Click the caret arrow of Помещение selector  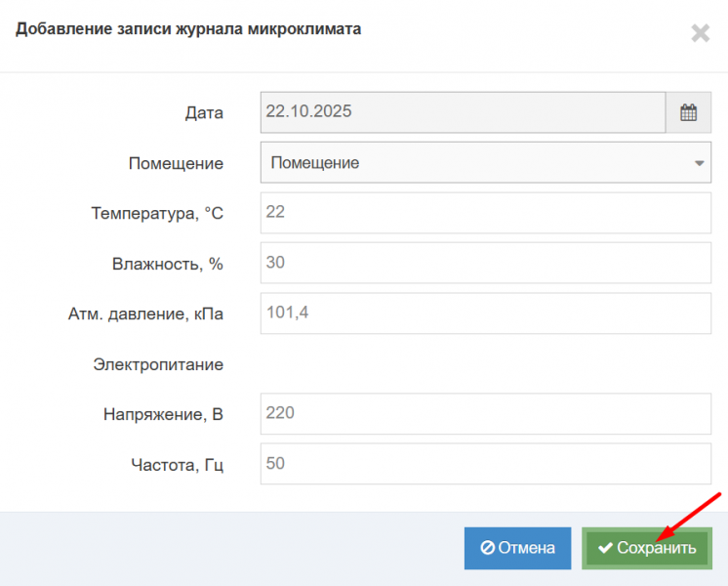click(700, 163)
